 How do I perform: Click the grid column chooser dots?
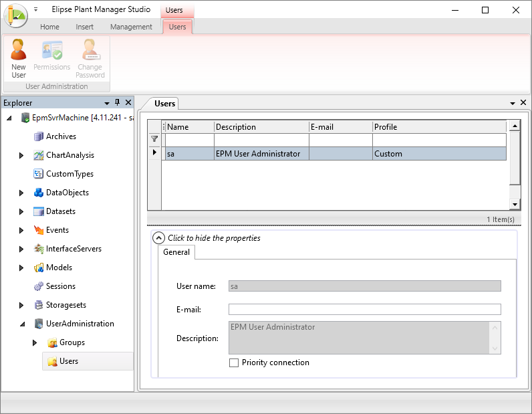(164, 126)
